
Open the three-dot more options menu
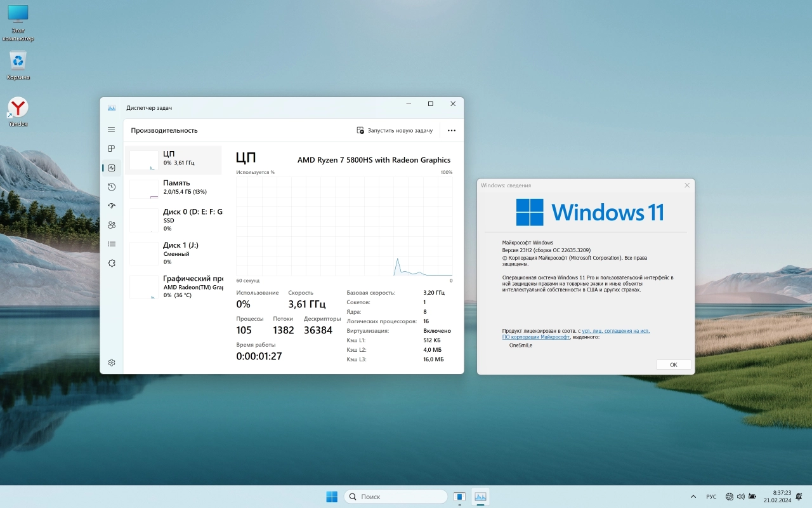(452, 130)
